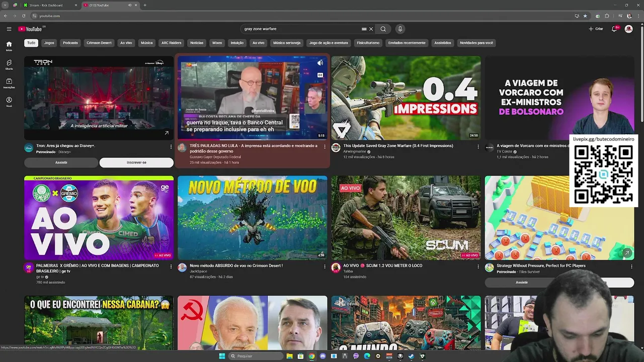Viewport: 644px width, 362px height.
Task: Open Chrome three-dot menu
Action: 637,16
